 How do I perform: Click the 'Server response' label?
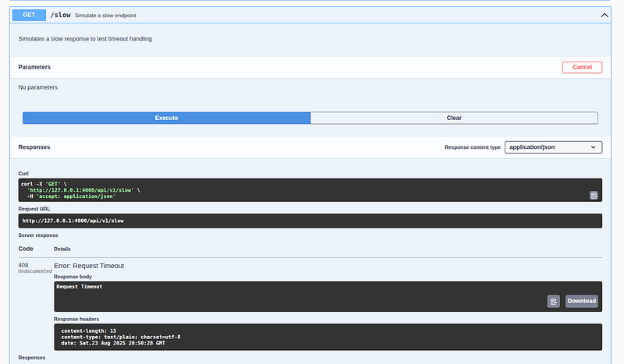coord(38,235)
